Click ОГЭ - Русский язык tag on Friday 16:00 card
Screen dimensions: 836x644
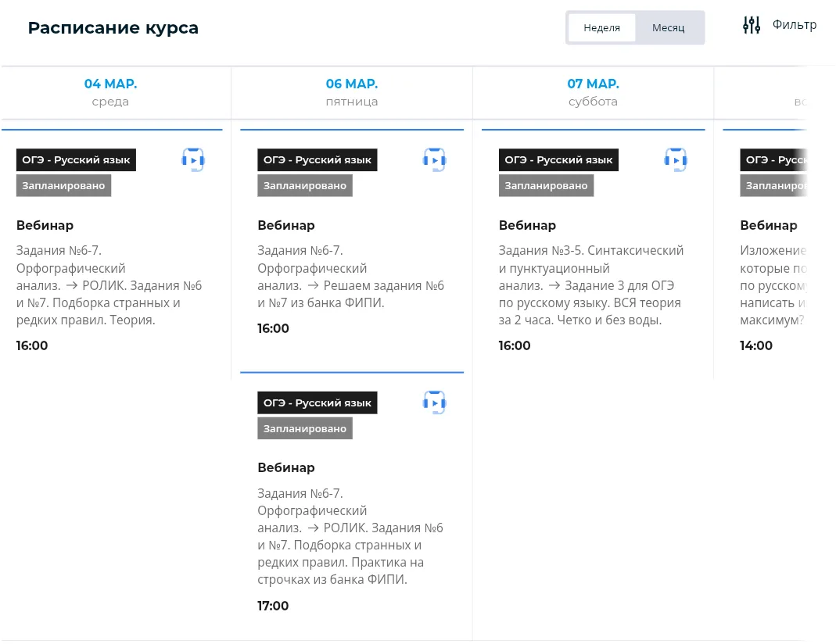click(318, 159)
